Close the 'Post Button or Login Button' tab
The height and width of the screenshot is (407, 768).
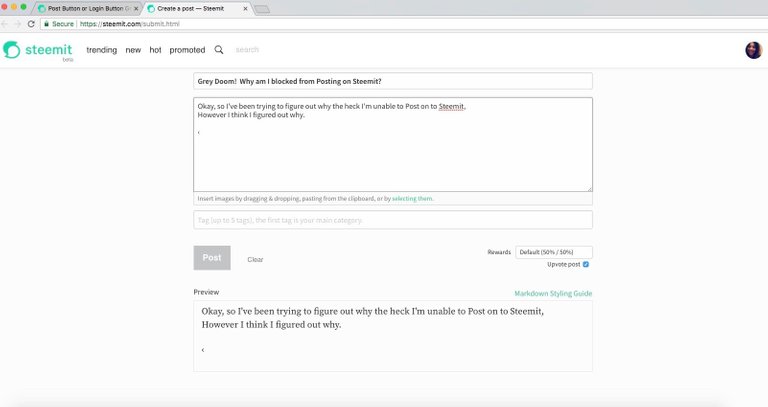click(136, 9)
